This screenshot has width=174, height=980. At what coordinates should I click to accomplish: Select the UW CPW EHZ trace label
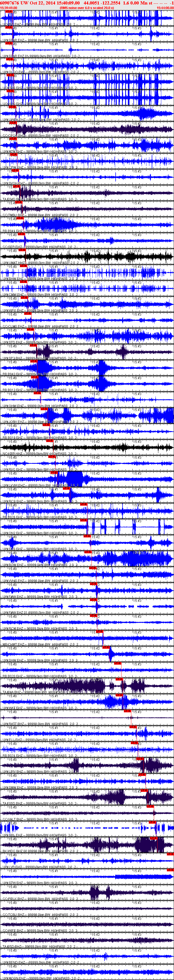click(x=40, y=167)
